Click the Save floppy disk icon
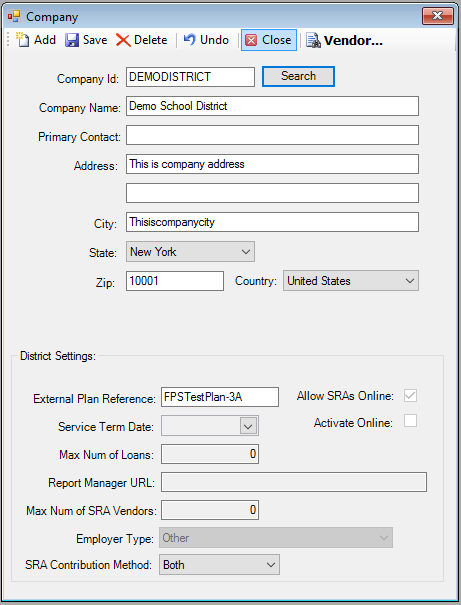 [72, 40]
